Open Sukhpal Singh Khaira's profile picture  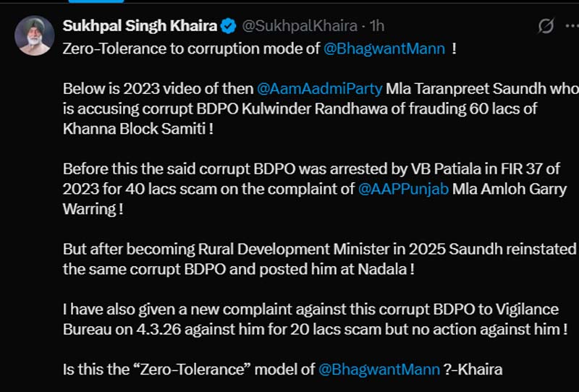[34, 35]
